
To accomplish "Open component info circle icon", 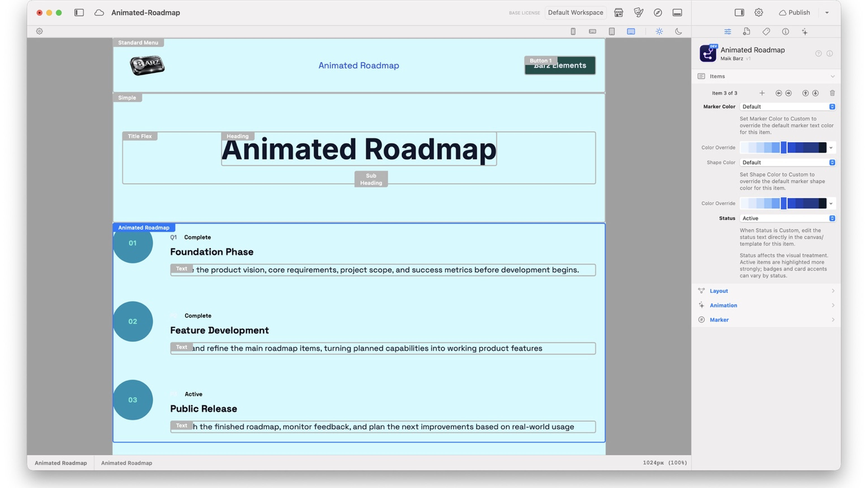I will (x=830, y=54).
